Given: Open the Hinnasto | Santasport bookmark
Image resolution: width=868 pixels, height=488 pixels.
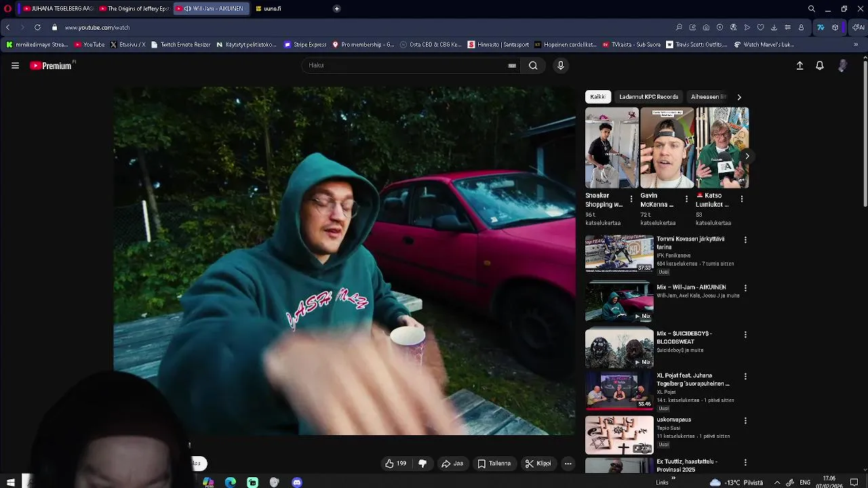Looking at the screenshot, I should point(498,45).
